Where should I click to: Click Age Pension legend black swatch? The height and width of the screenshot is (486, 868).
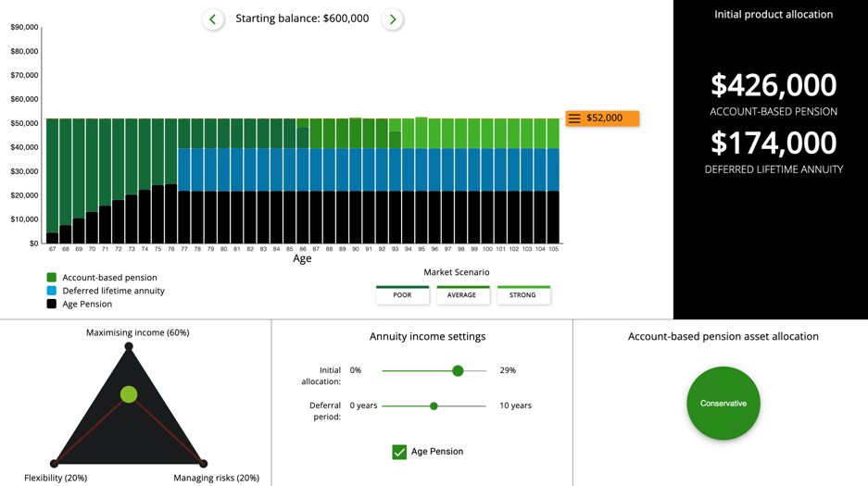click(x=52, y=304)
